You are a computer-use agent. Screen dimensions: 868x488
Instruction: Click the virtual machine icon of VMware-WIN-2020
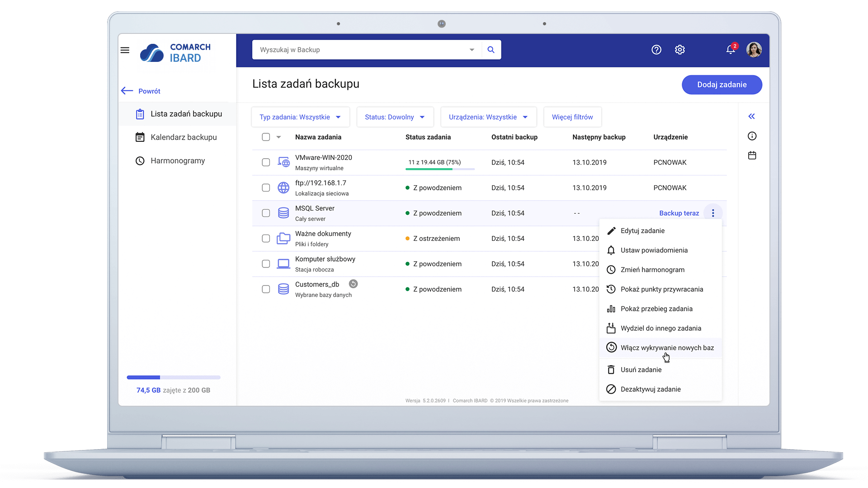(x=283, y=162)
